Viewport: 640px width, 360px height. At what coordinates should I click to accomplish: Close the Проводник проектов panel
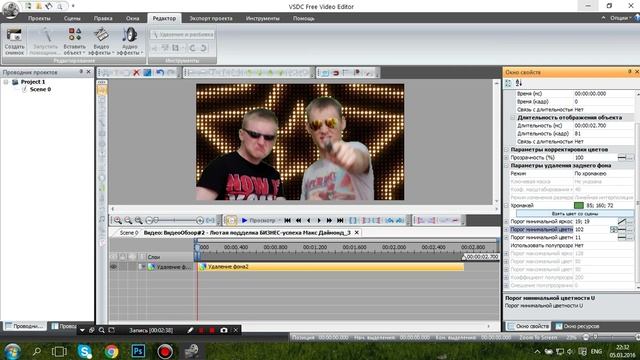pyautogui.click(x=89, y=72)
